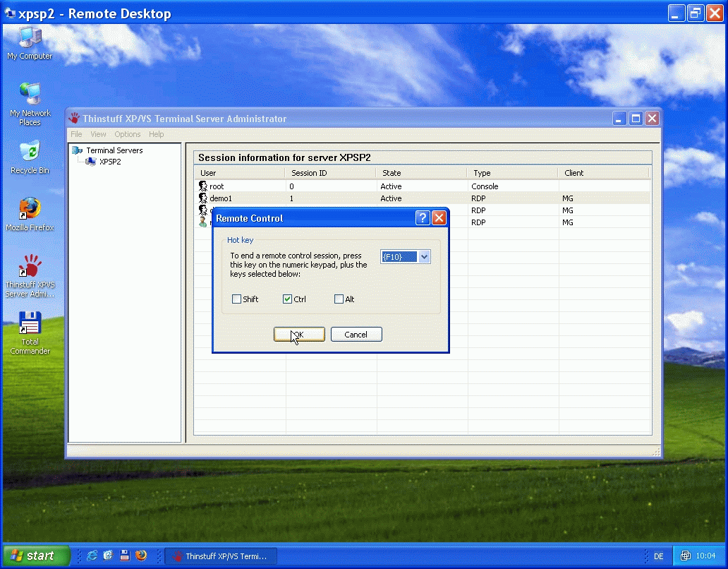Click the DE language indicator in taskbar
The image size is (728, 569).
pos(658,556)
